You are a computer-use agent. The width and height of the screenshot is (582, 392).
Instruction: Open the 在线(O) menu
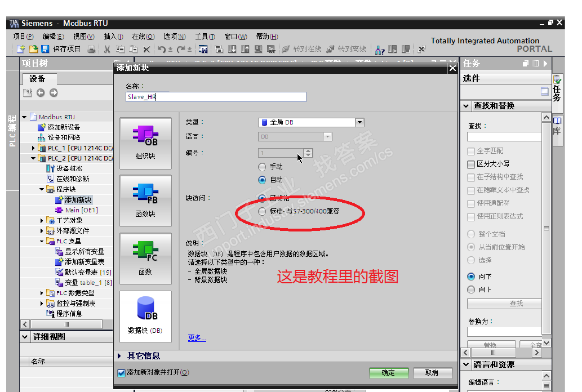143,37
